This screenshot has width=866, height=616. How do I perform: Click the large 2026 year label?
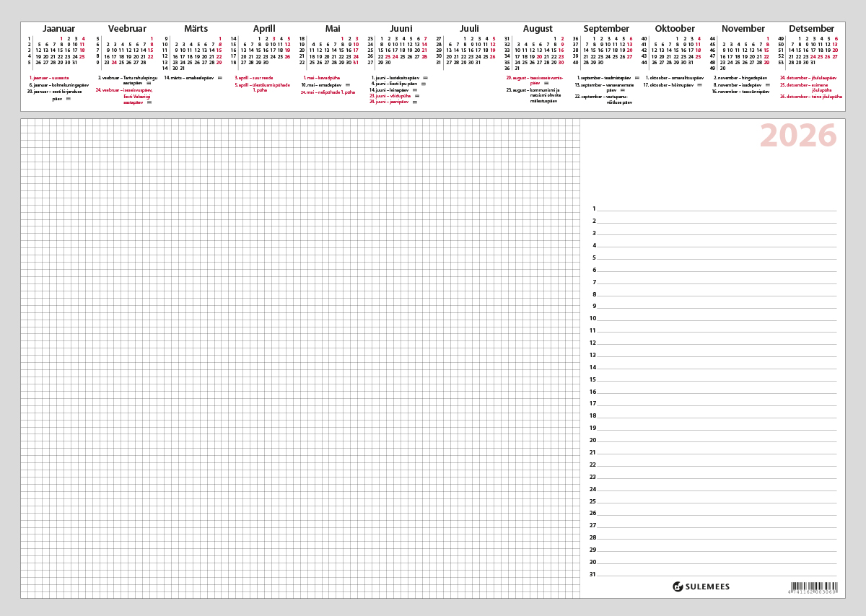pyautogui.click(x=797, y=136)
